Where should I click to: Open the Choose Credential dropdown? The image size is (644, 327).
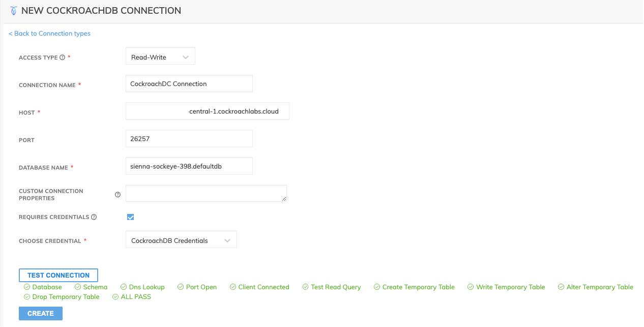coord(181,240)
